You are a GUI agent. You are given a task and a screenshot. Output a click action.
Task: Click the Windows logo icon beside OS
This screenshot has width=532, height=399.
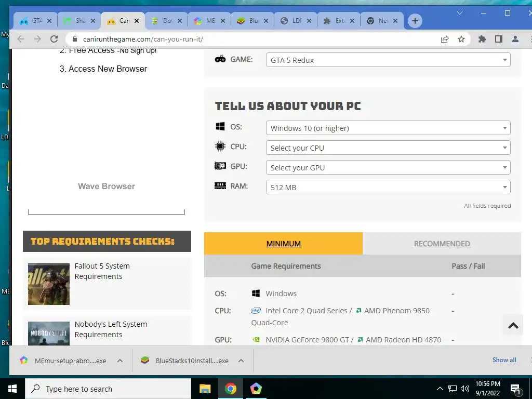(220, 127)
